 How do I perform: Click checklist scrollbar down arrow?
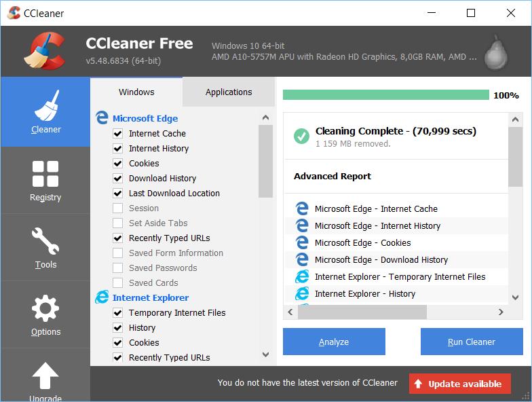point(266,354)
